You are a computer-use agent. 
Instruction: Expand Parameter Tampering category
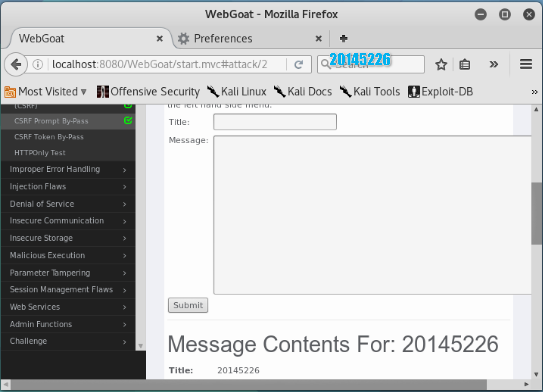pos(68,273)
